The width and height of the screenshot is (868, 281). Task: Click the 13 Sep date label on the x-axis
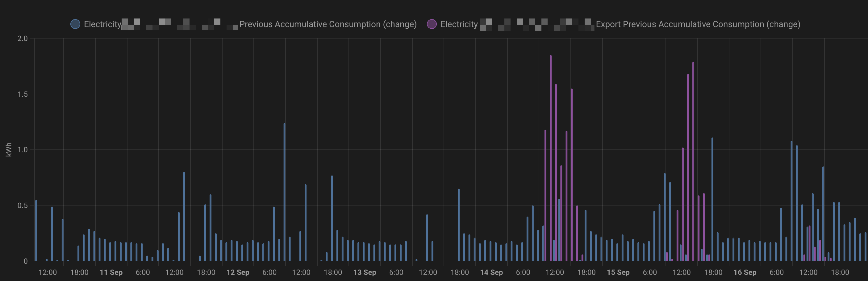(x=365, y=273)
